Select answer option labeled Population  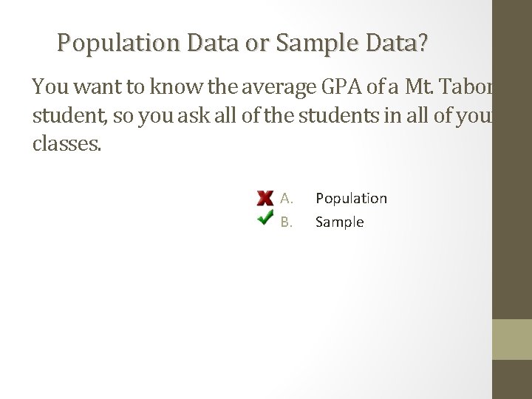(x=351, y=198)
